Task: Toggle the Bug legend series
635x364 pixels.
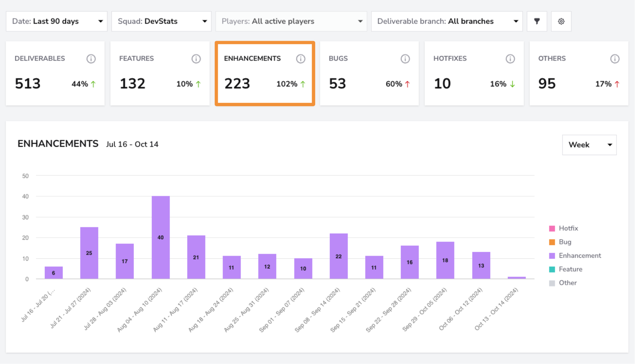Action: pos(560,242)
